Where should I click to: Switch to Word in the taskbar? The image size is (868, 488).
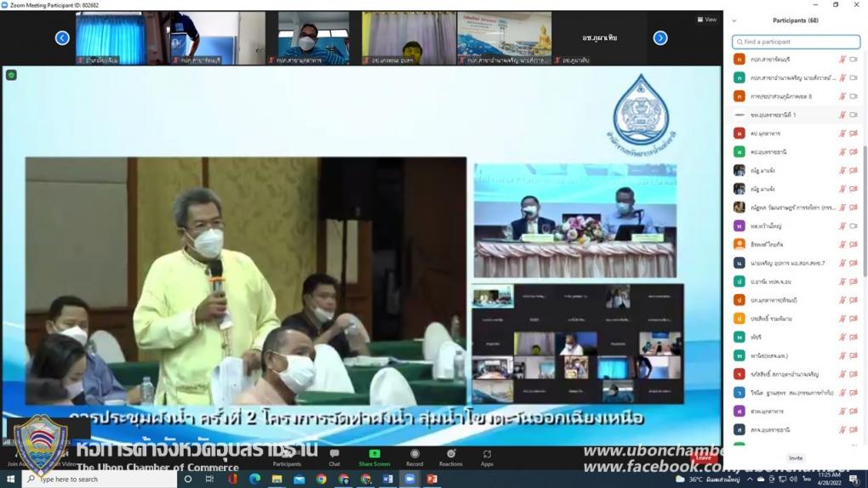pos(387,479)
